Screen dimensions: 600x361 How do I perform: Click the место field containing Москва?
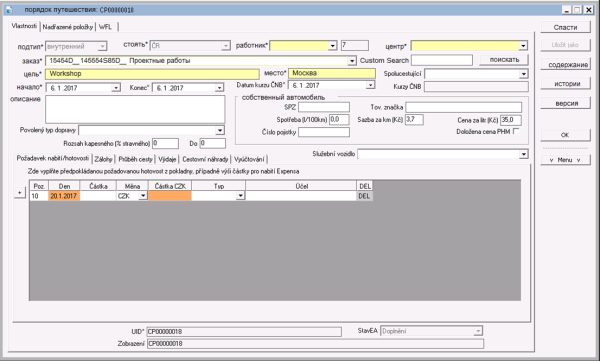click(x=332, y=73)
